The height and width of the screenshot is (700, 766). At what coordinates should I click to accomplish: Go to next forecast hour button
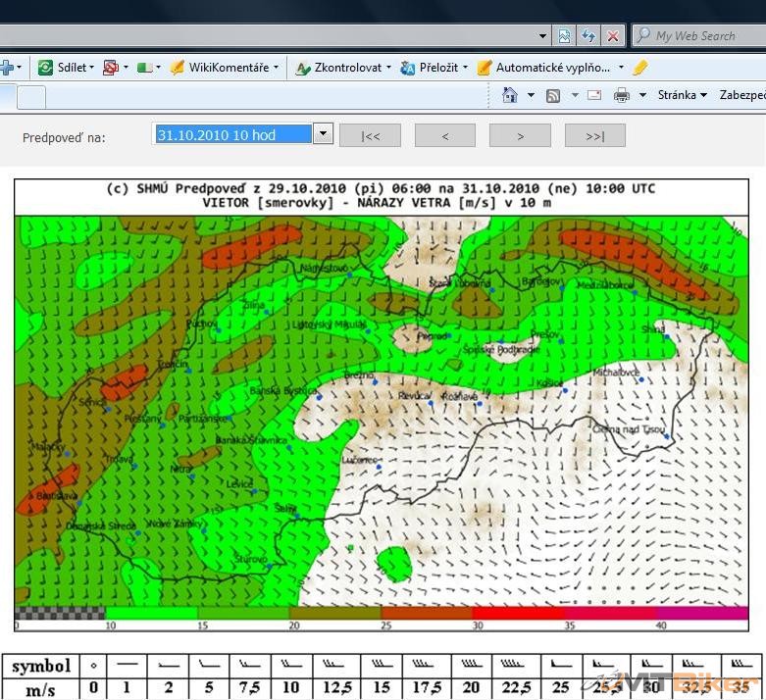point(520,136)
